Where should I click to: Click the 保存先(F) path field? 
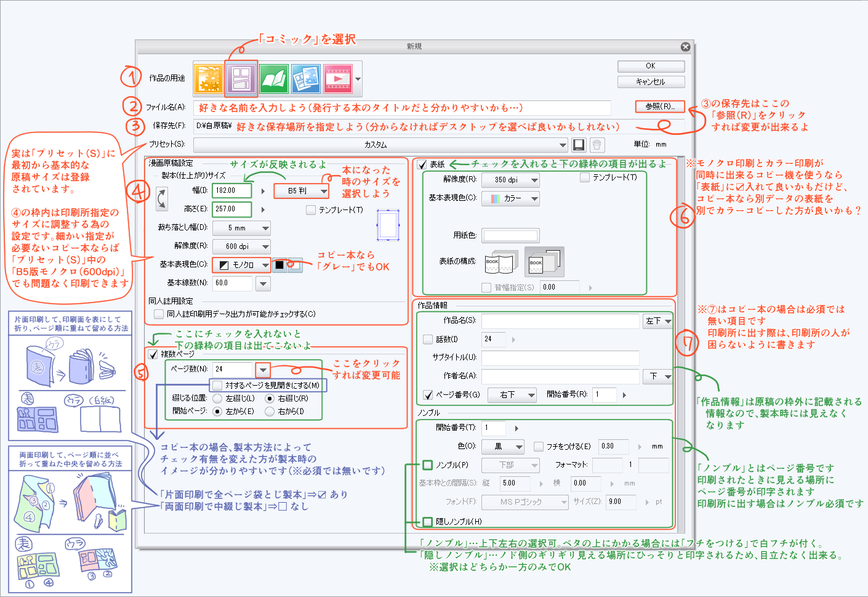[x=439, y=126]
